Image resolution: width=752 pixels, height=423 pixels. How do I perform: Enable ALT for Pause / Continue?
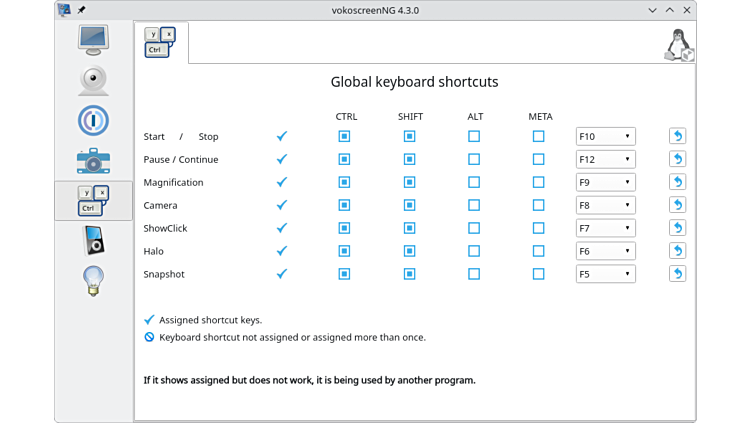click(474, 159)
